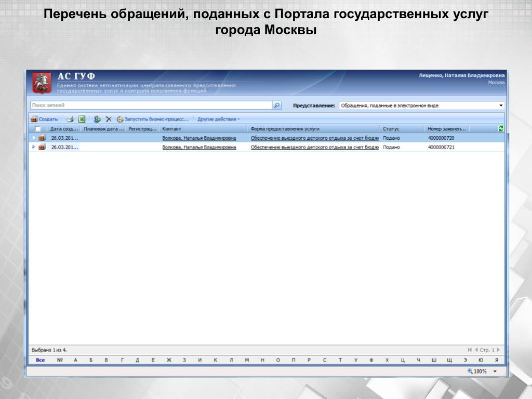
Task: Click status Подано in row 4000000720
Action: (x=392, y=138)
